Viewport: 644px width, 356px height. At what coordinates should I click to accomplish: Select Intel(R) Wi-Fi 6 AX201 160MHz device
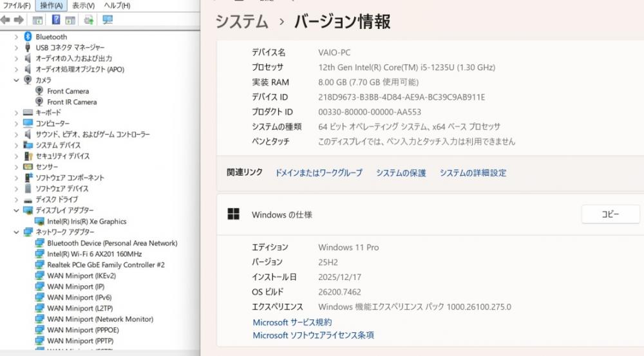pos(94,254)
